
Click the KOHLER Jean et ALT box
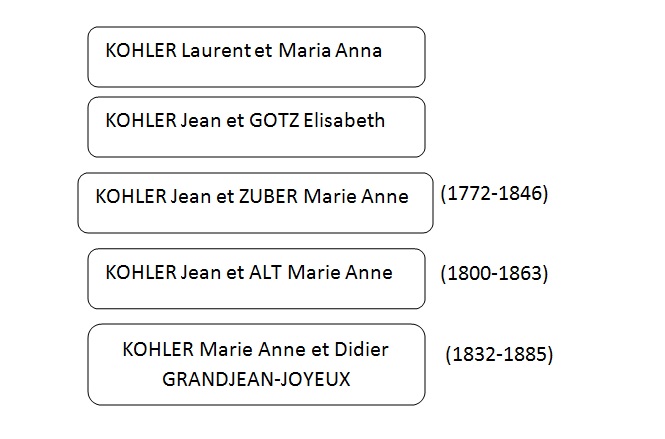pyautogui.click(x=256, y=279)
